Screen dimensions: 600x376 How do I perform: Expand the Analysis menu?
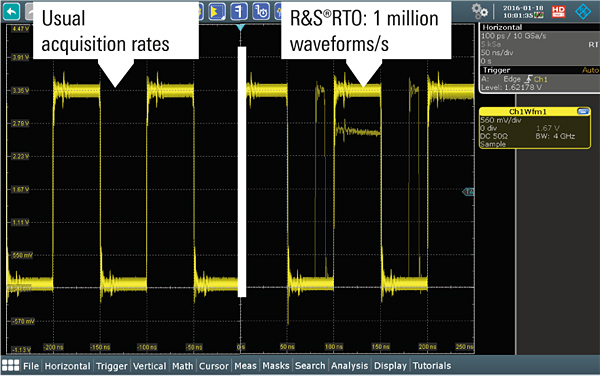click(349, 366)
